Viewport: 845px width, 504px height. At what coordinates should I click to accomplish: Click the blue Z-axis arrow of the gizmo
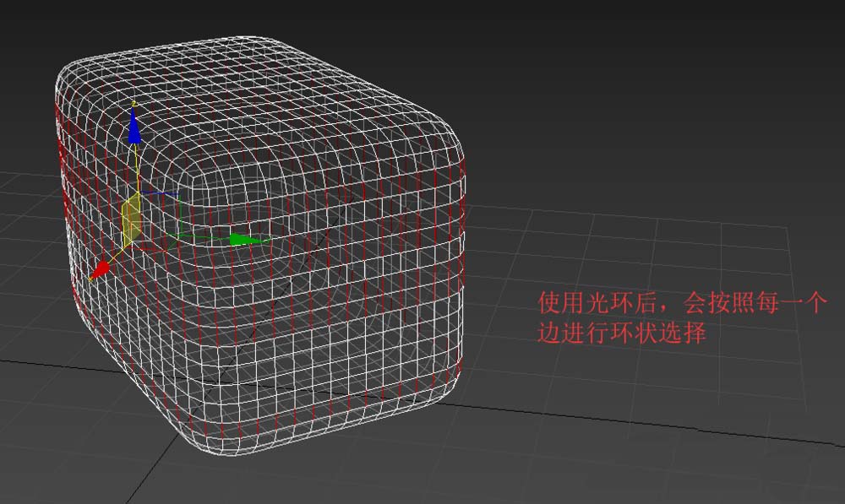point(134,127)
